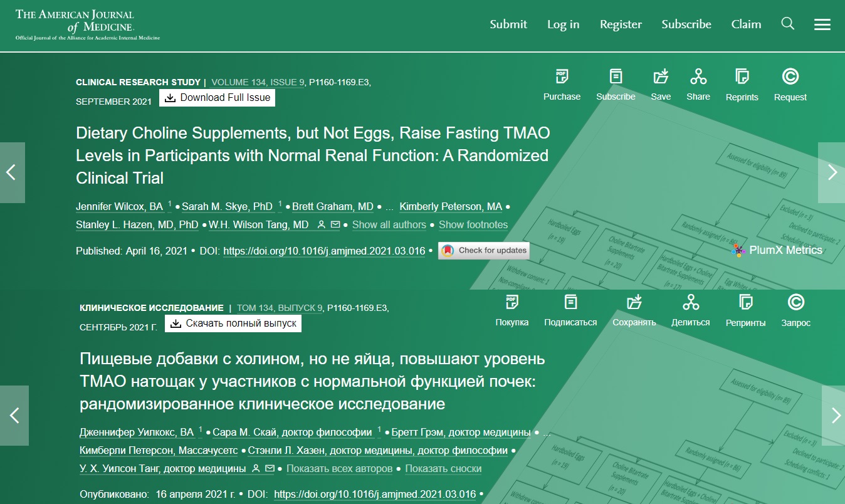Click the Check for updates button
845x504 pixels.
click(483, 250)
